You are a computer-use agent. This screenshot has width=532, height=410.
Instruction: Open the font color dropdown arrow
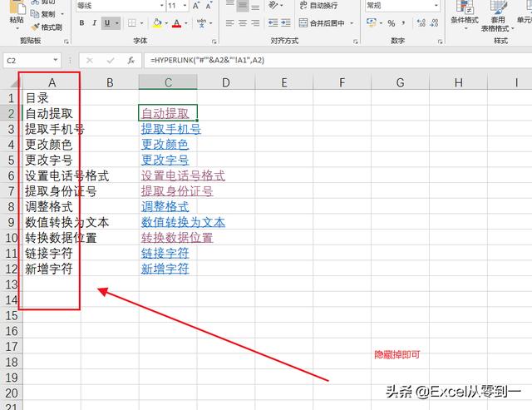click(x=186, y=23)
